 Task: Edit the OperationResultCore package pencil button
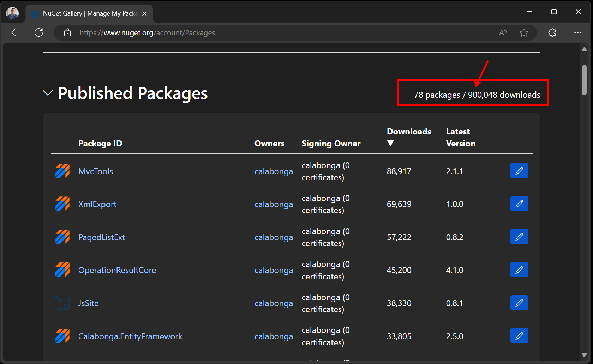coord(519,270)
